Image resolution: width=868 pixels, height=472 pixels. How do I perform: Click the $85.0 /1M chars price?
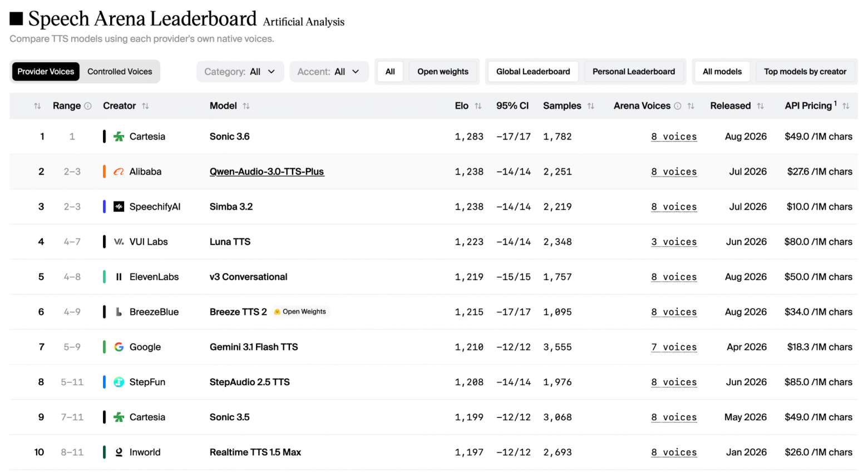point(818,382)
